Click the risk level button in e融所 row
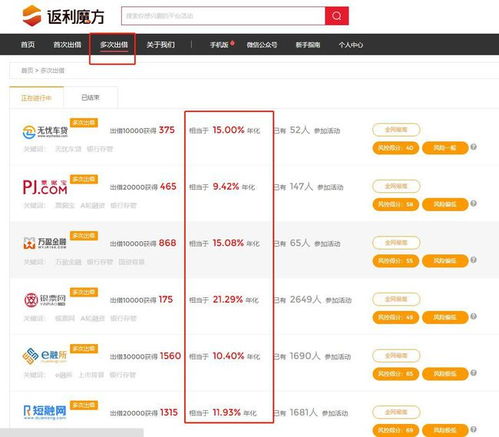 [x=445, y=373]
